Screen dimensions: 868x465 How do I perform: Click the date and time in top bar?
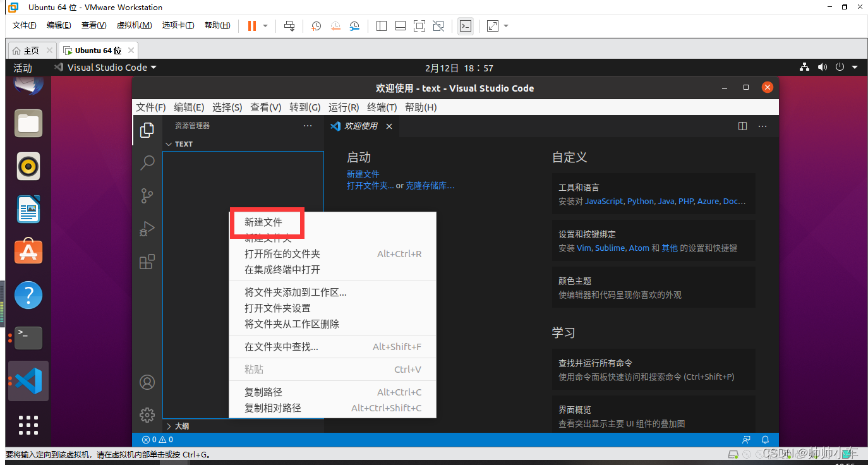[459, 68]
